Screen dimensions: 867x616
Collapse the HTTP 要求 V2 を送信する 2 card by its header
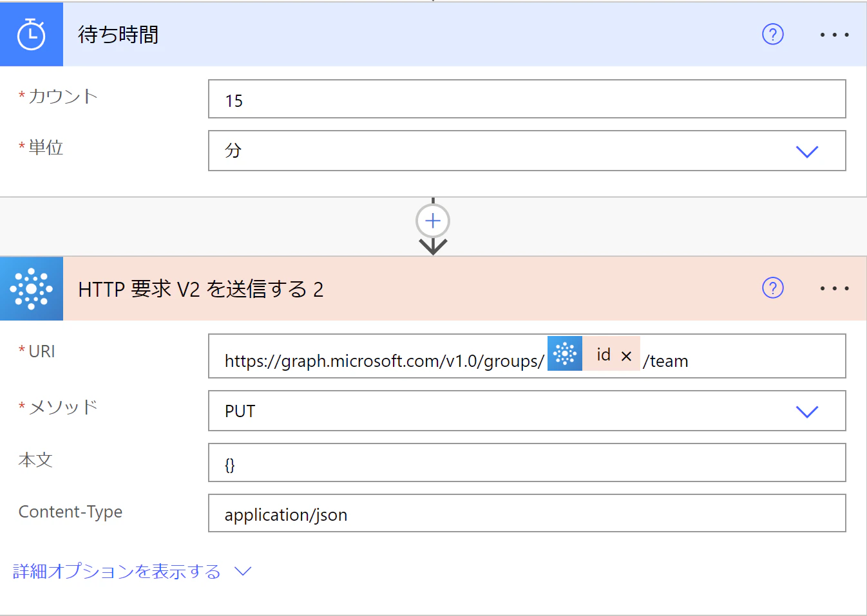(200, 289)
